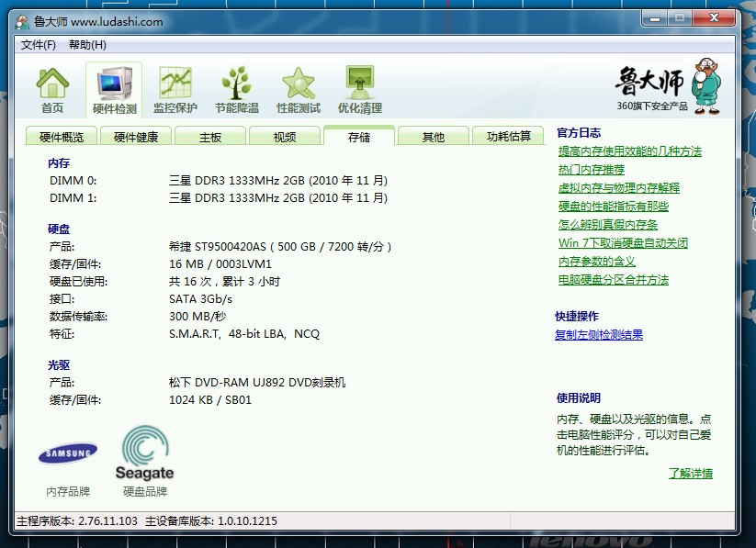Go to the 主板 motherboard tab
Image resolution: width=756 pixels, height=548 pixels.
(x=210, y=137)
